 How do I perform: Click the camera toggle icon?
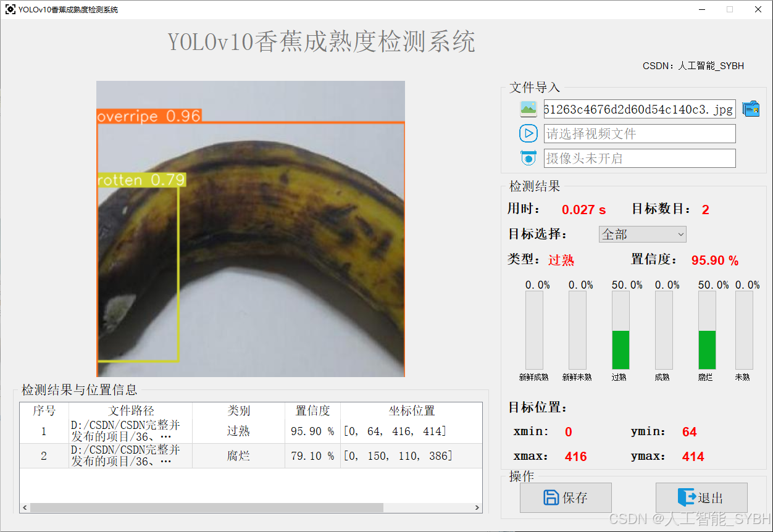click(529, 158)
